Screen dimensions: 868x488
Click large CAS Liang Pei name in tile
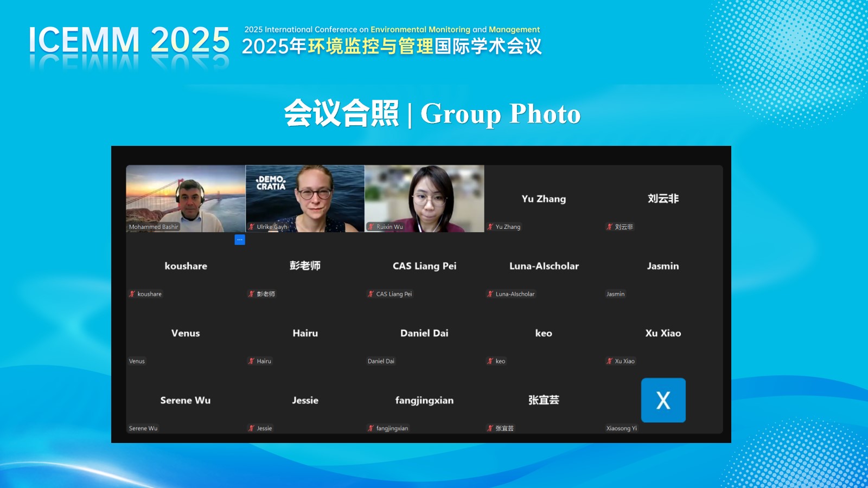tap(424, 266)
